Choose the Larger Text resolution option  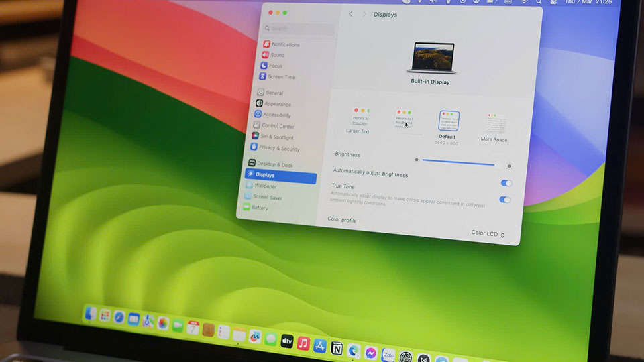pos(358,120)
